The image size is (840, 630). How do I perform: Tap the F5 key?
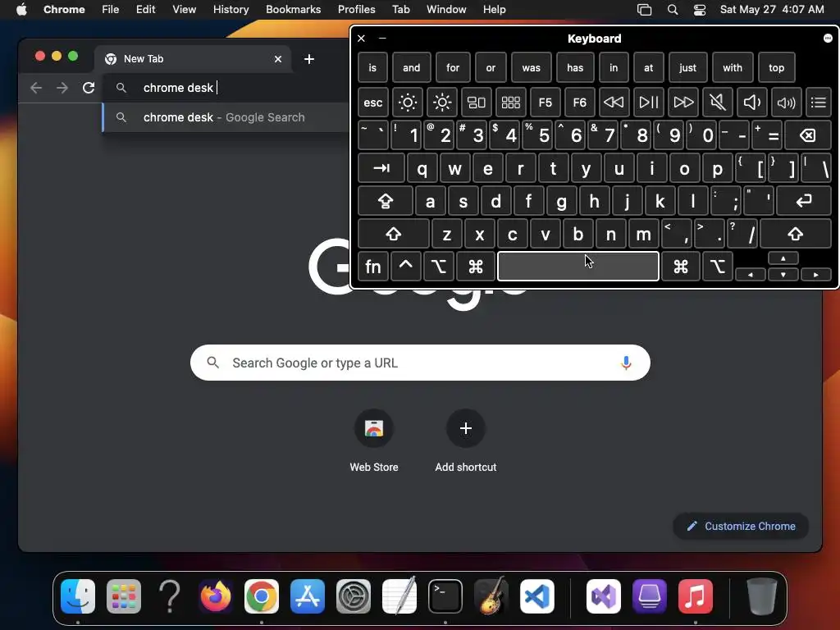(x=545, y=102)
